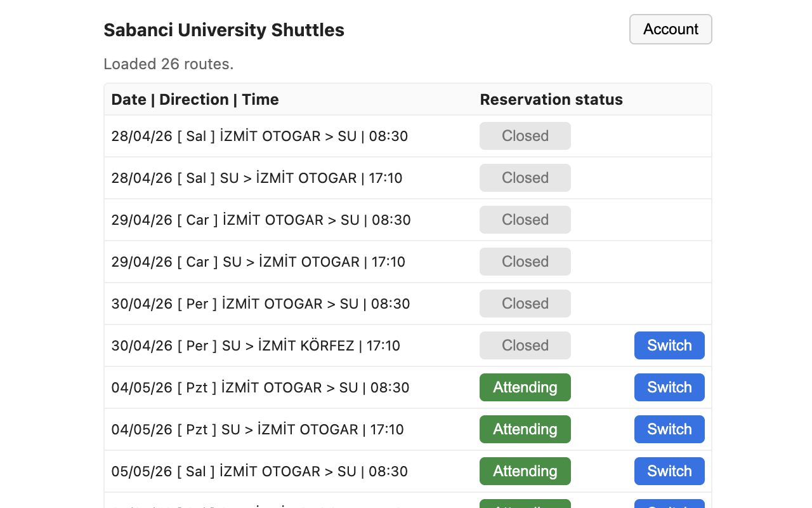Screen dimensions: 812x508
Task: Select the 28/04/26 İZMİT OTOGAR > SU row
Action: click(x=408, y=136)
